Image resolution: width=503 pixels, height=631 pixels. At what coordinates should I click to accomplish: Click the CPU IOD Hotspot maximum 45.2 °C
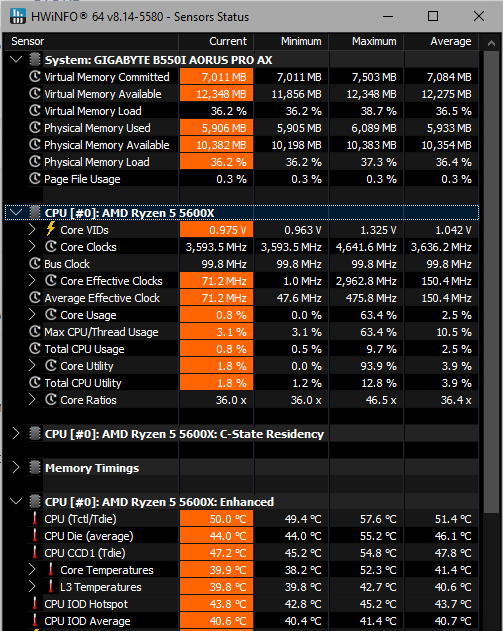click(378, 604)
